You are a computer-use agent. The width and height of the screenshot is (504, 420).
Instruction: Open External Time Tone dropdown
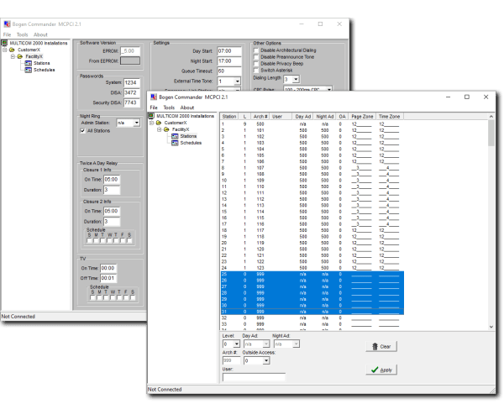pyautogui.click(x=237, y=81)
